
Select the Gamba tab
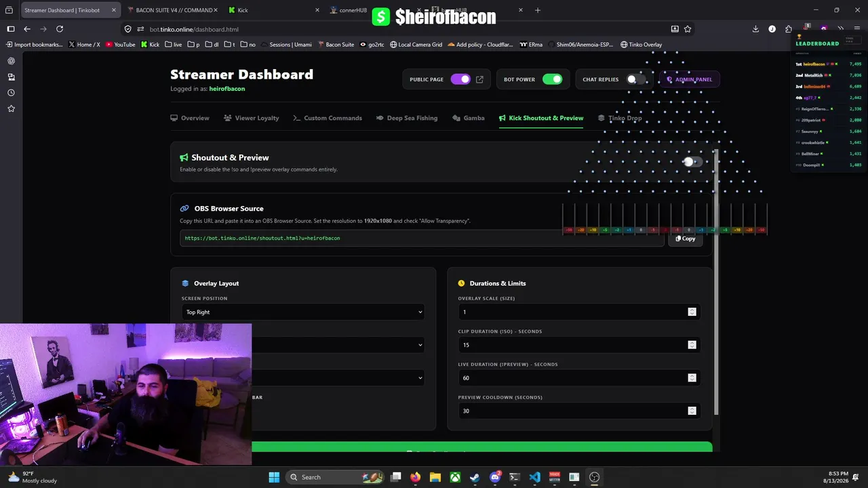click(x=469, y=118)
